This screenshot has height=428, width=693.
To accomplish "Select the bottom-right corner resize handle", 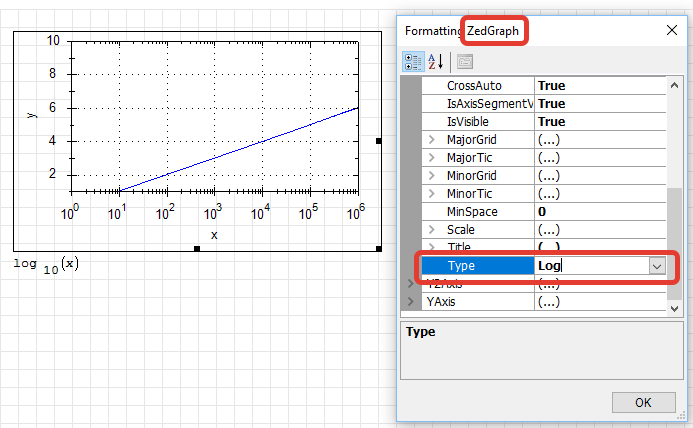I will click(379, 248).
